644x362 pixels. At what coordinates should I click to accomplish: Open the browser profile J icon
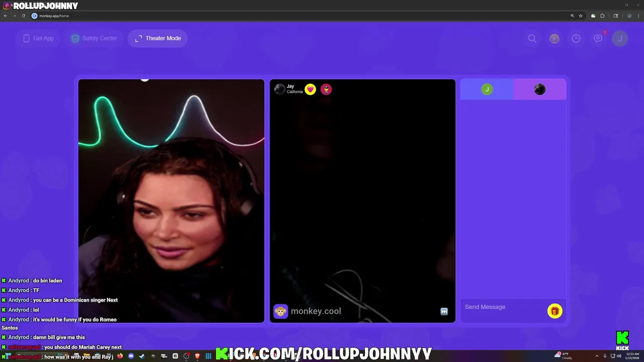click(x=629, y=16)
